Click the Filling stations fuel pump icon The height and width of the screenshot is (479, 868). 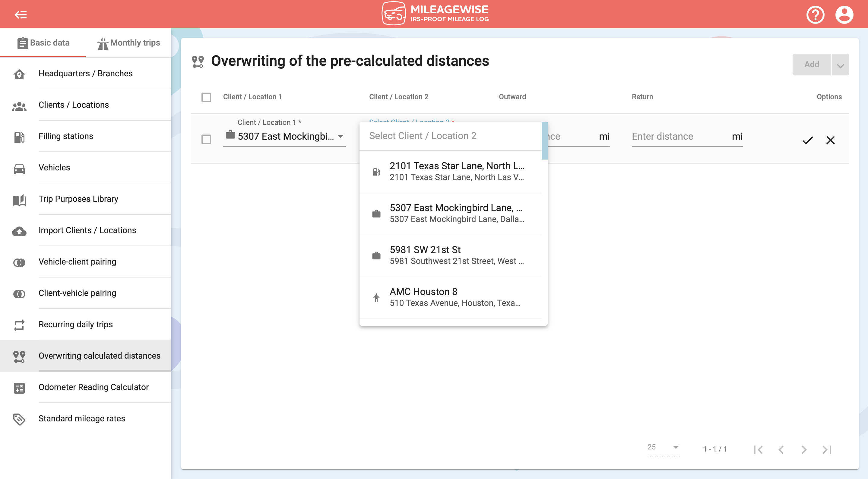coord(19,137)
